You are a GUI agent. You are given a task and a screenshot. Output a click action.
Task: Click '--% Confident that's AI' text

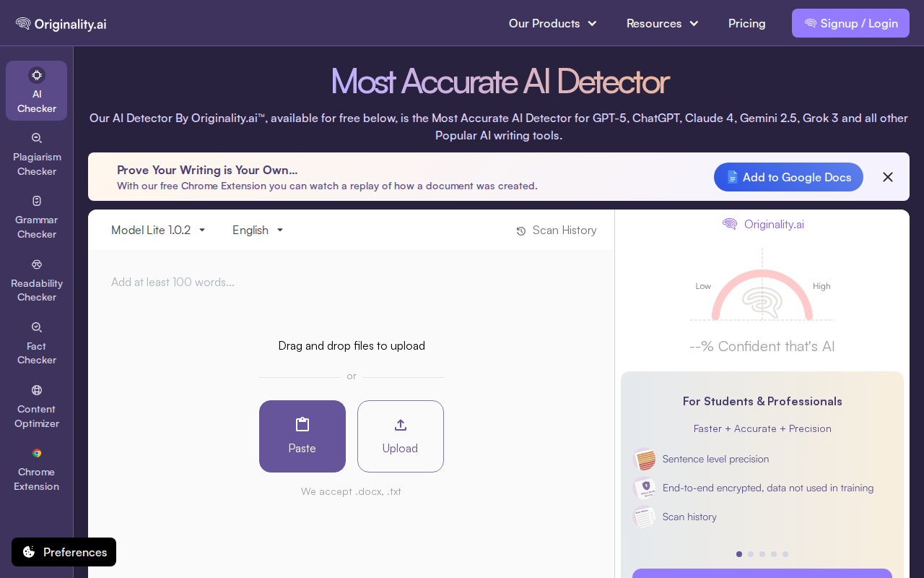pyautogui.click(x=762, y=346)
